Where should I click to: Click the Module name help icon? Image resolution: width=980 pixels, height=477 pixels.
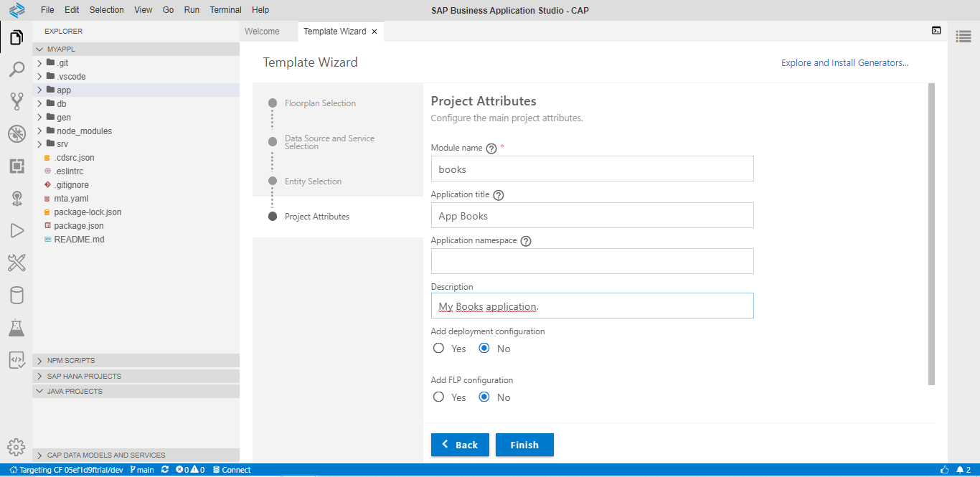pos(491,148)
